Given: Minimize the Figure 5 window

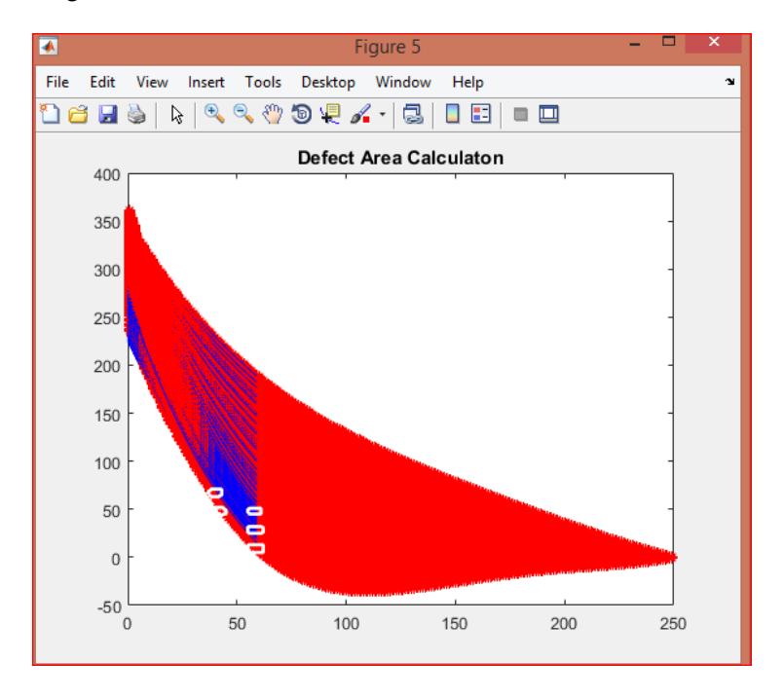Looking at the screenshot, I should click(x=635, y=44).
